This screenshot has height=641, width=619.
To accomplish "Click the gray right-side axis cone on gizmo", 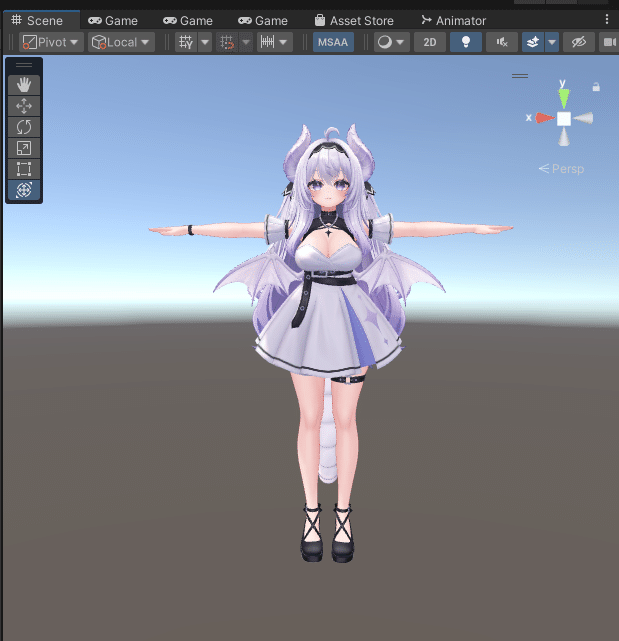I will 583,118.
